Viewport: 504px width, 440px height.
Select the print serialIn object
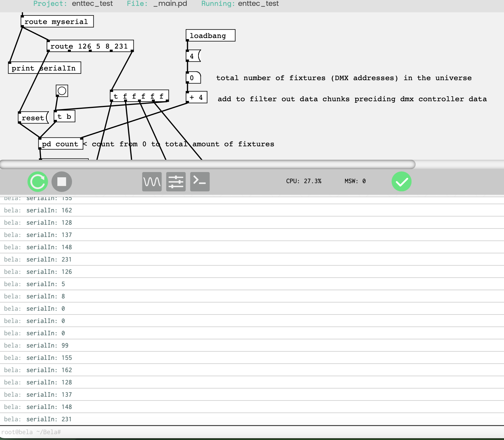44,68
